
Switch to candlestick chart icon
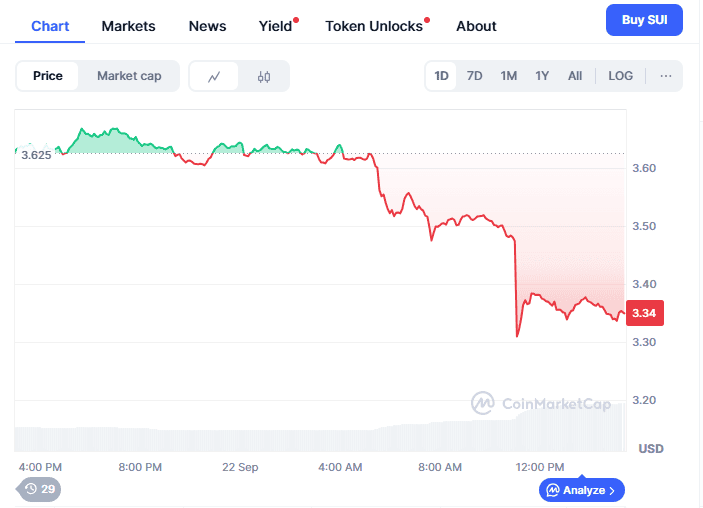[x=264, y=76]
